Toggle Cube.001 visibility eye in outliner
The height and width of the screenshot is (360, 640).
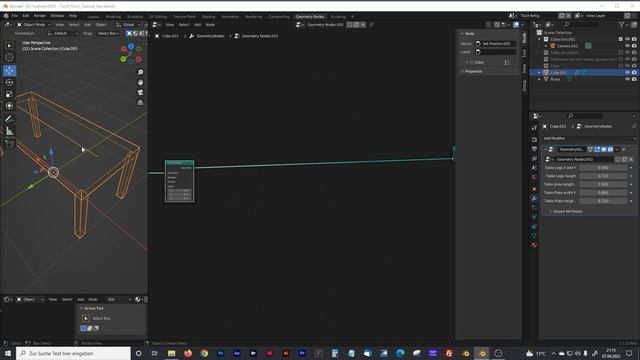(627, 72)
